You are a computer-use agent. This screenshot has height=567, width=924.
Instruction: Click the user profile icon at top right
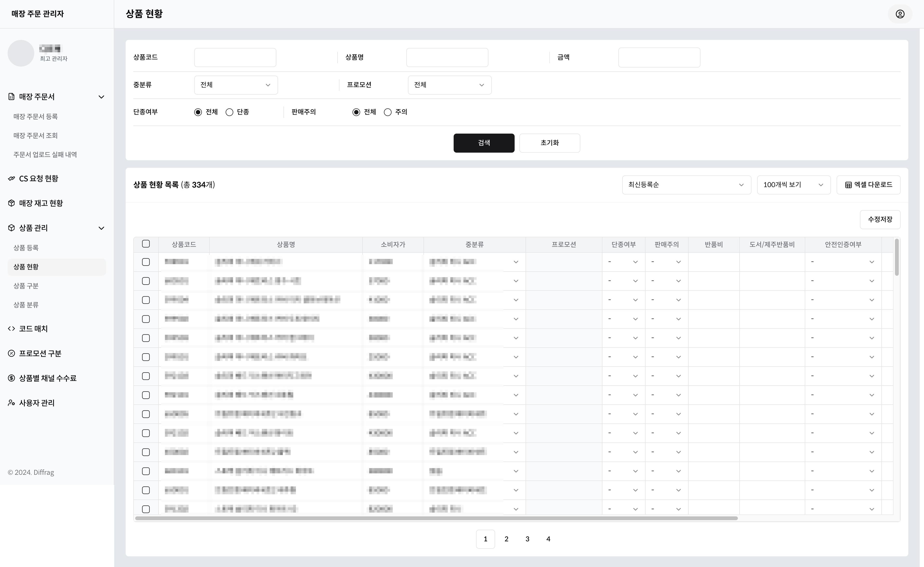pos(900,14)
